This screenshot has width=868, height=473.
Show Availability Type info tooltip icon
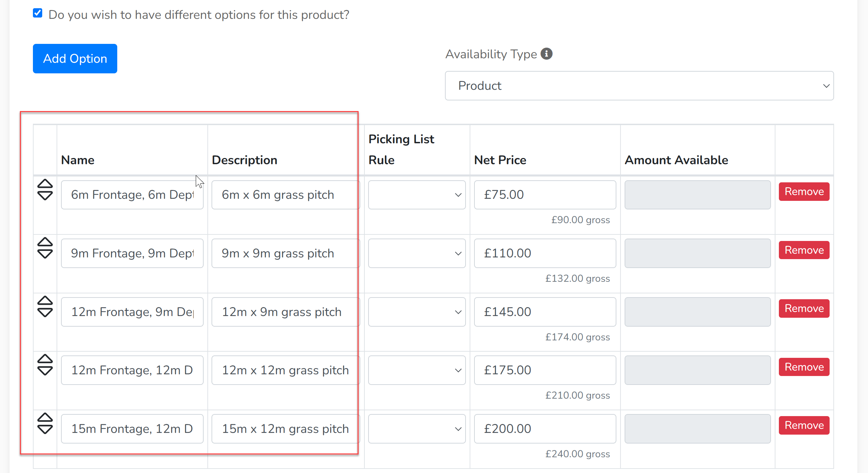546,54
